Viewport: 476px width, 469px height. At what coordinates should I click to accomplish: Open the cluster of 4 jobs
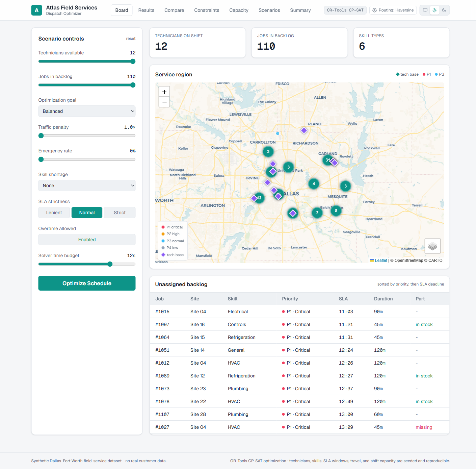(x=314, y=184)
